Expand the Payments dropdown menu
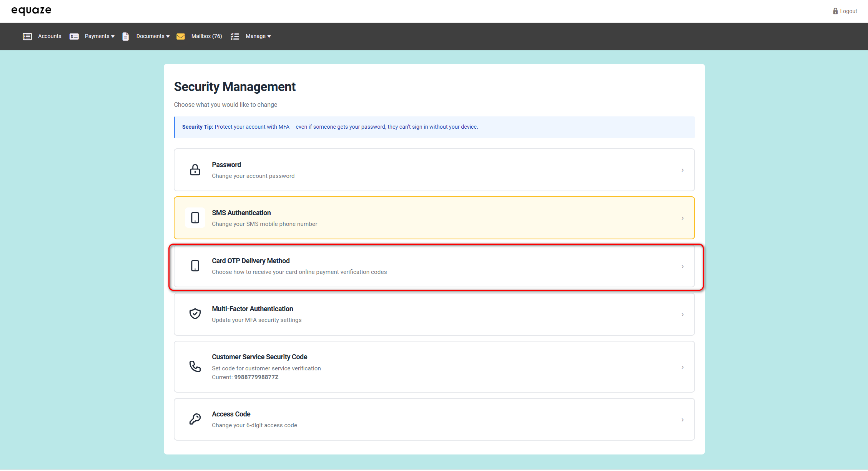The width and height of the screenshot is (868, 471). [x=100, y=36]
